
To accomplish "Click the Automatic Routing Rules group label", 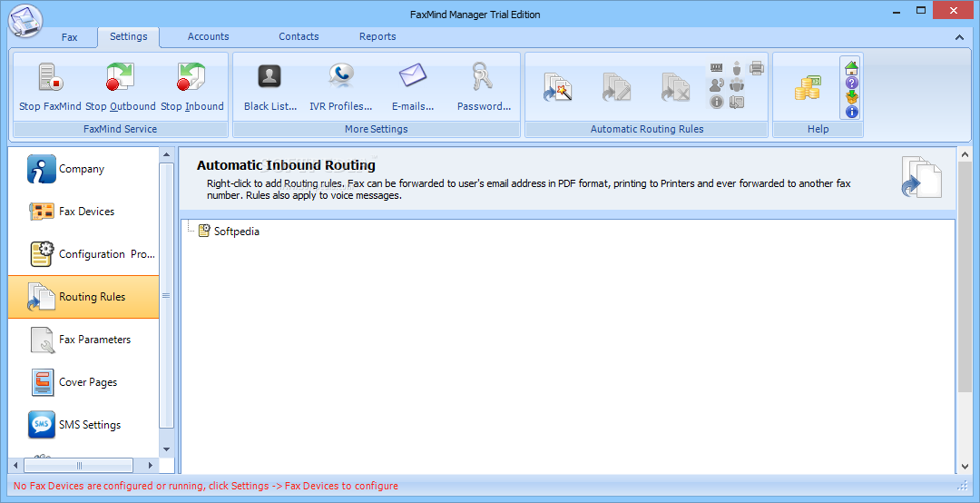I will pyautogui.click(x=647, y=129).
